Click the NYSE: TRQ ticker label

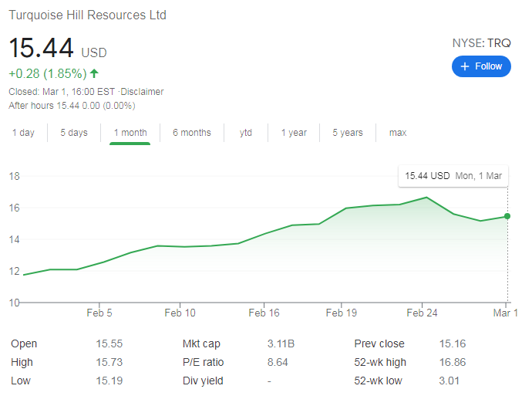[481, 43]
